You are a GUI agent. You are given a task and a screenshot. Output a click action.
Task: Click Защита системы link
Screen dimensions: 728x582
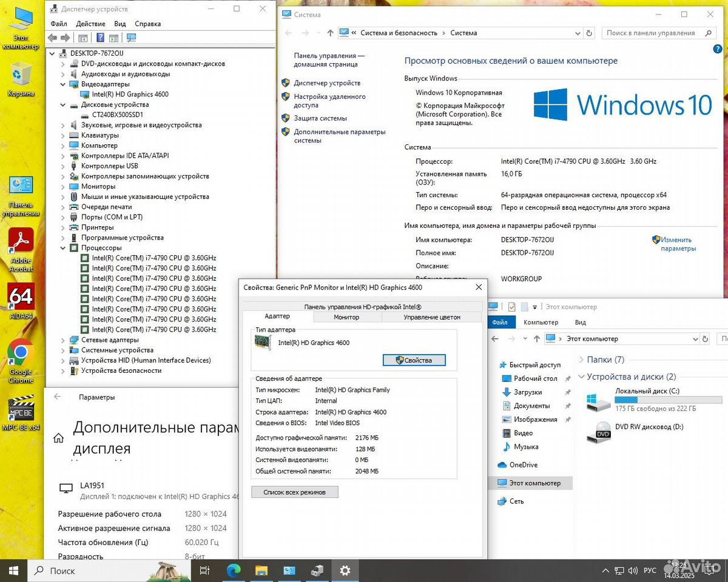click(x=320, y=118)
